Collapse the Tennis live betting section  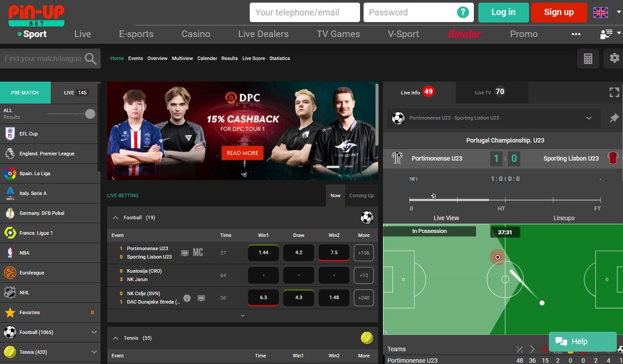pyautogui.click(x=116, y=338)
